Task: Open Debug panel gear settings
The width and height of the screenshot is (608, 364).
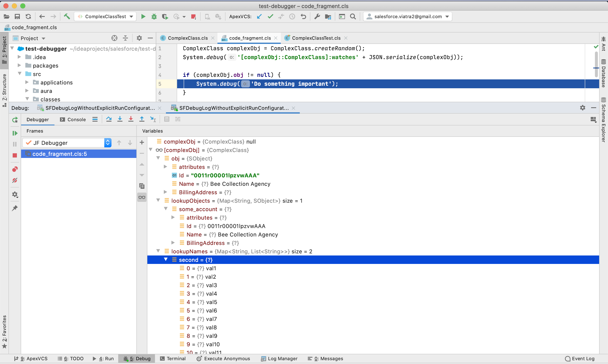Action: [x=583, y=108]
